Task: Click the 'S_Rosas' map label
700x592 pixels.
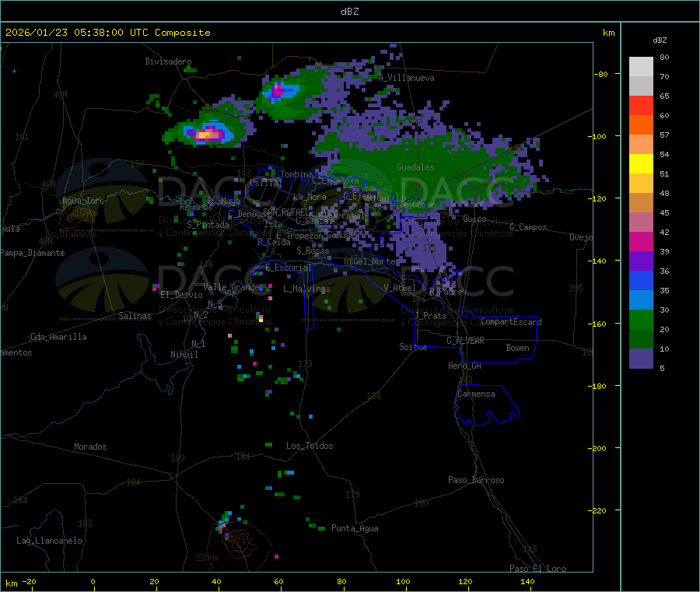Action: pyautogui.click(x=313, y=250)
